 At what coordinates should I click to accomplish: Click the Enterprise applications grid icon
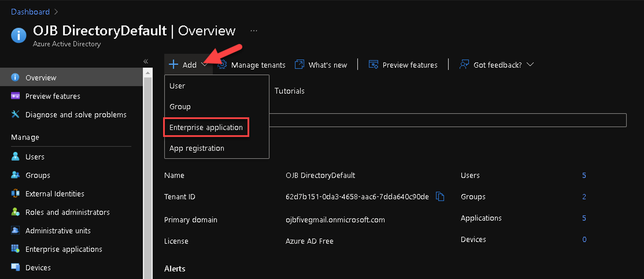pos(15,249)
